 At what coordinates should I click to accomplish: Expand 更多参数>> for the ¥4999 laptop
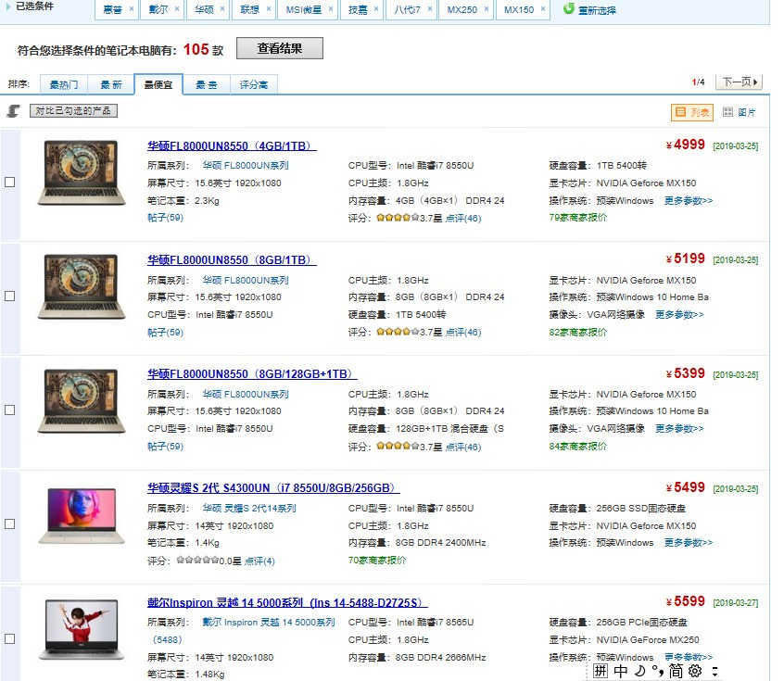tap(688, 200)
